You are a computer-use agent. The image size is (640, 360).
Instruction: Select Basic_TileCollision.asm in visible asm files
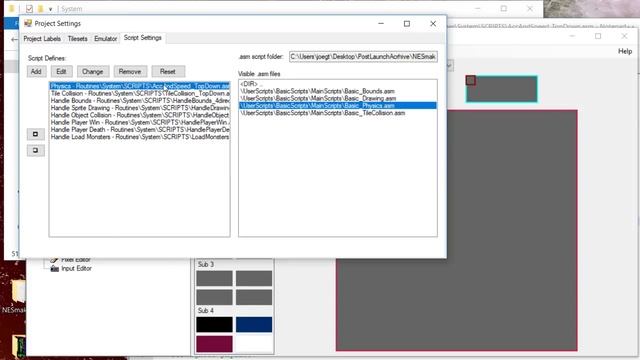[x=338, y=113]
